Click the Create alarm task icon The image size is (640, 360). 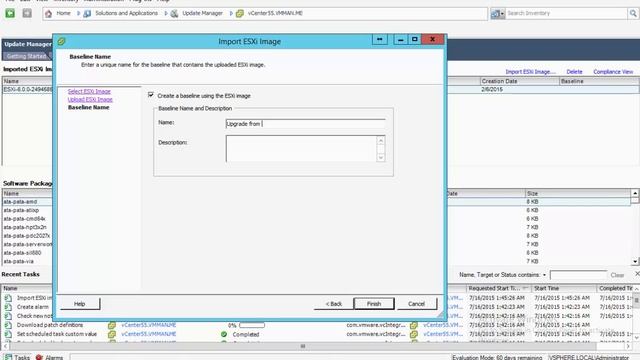tap(8, 307)
